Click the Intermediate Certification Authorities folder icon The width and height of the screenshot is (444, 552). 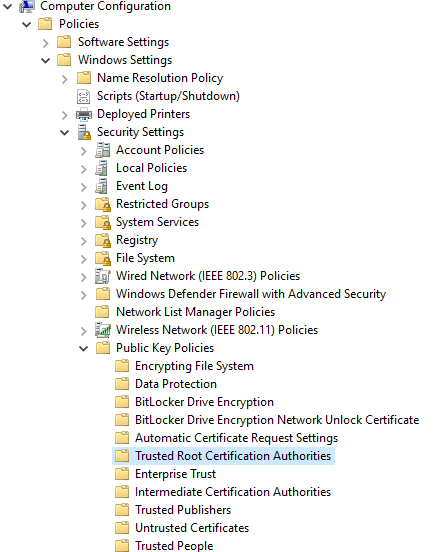122,492
